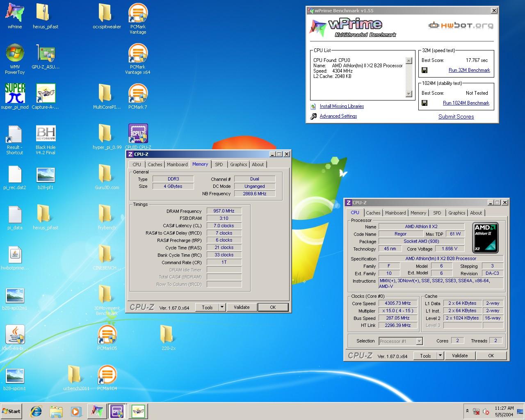
Task: Open super_pi_mod desktop icon
Action: click(15, 96)
